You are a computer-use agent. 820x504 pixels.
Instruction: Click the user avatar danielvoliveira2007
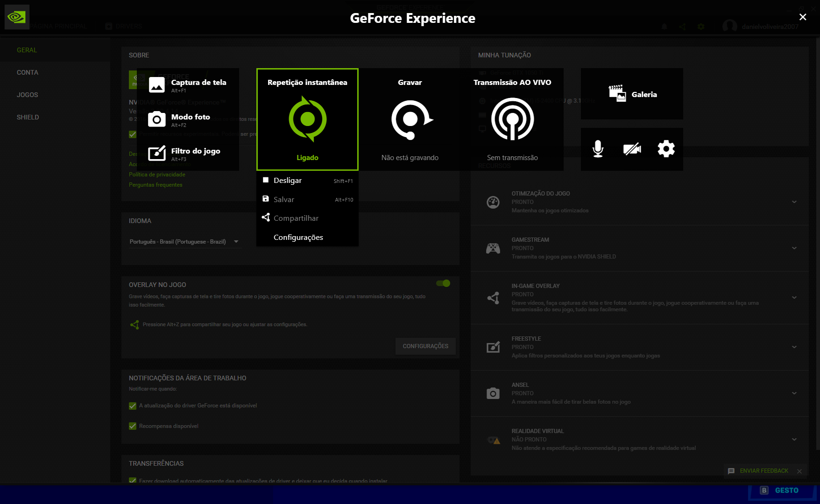[x=729, y=27]
